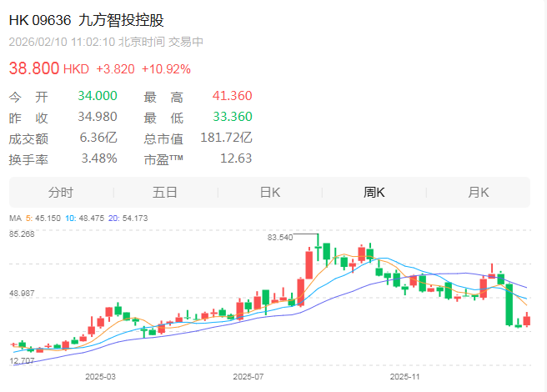The width and height of the screenshot is (547, 392).
Task: Click the 昨收 value 34.980
Action: [98, 117]
